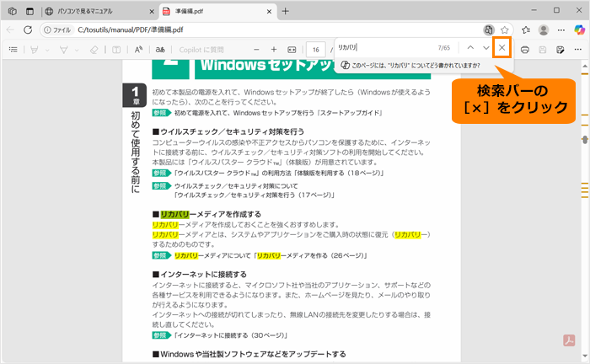The image size is (590, 364).
Task: Open the PDF table of contents
Action: (x=13, y=50)
